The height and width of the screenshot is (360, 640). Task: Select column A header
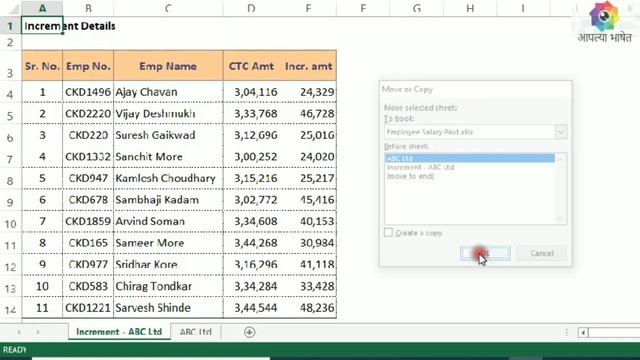(x=42, y=8)
